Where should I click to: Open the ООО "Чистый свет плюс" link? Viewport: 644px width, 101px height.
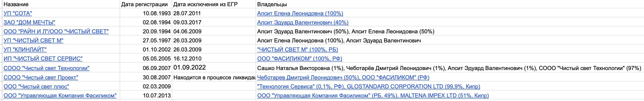point(36,86)
